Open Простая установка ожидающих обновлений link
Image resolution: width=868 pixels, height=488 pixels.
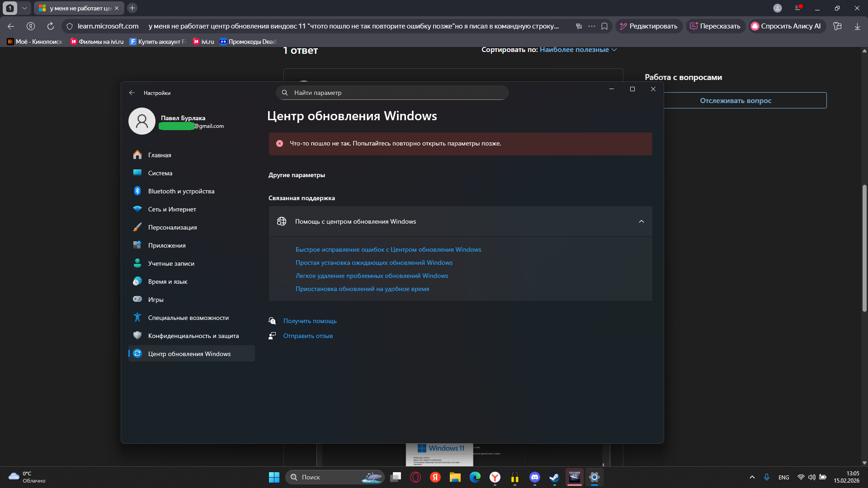click(374, 263)
